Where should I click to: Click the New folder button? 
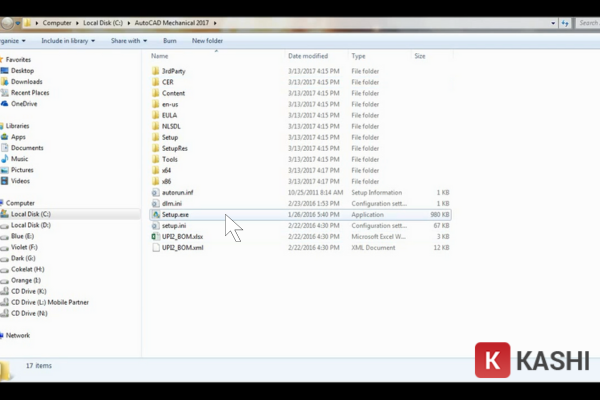click(x=207, y=41)
